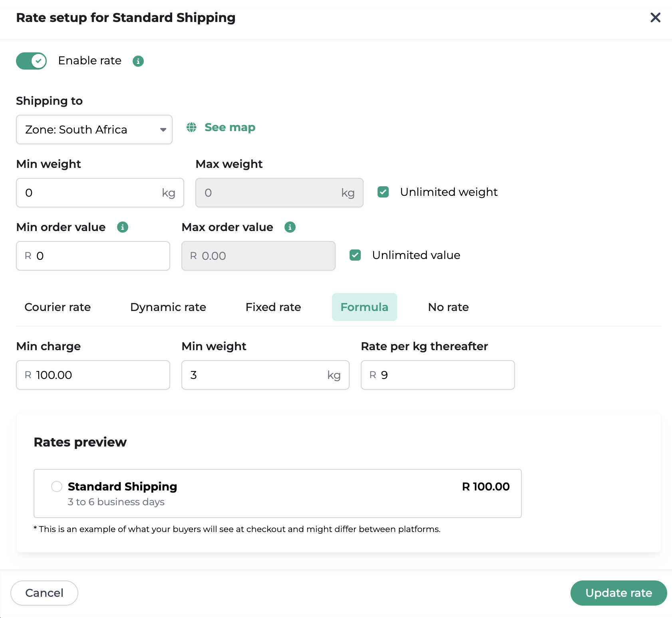Click the Cancel button
The width and height of the screenshot is (672, 618).
point(44,593)
